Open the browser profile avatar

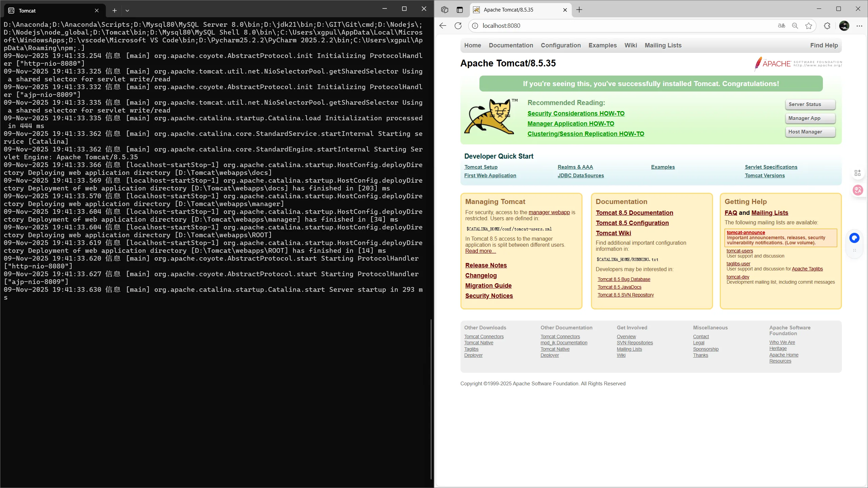[x=844, y=26]
